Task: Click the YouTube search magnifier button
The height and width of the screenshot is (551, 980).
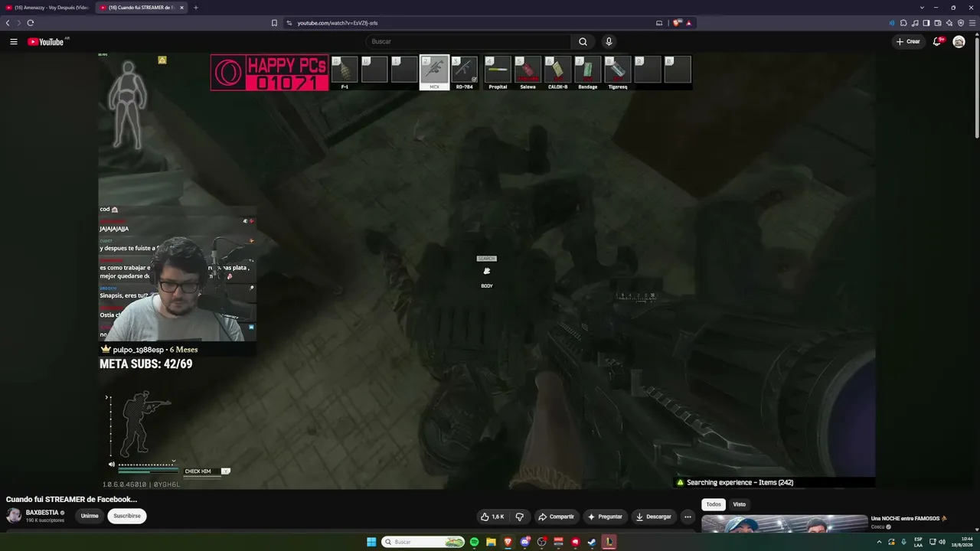Action: 583,41
